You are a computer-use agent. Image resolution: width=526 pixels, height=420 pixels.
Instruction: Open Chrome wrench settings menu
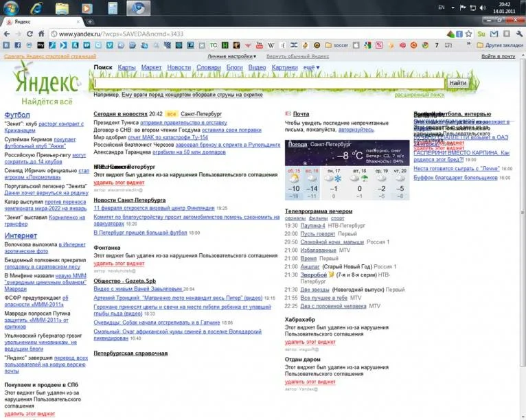519,34
